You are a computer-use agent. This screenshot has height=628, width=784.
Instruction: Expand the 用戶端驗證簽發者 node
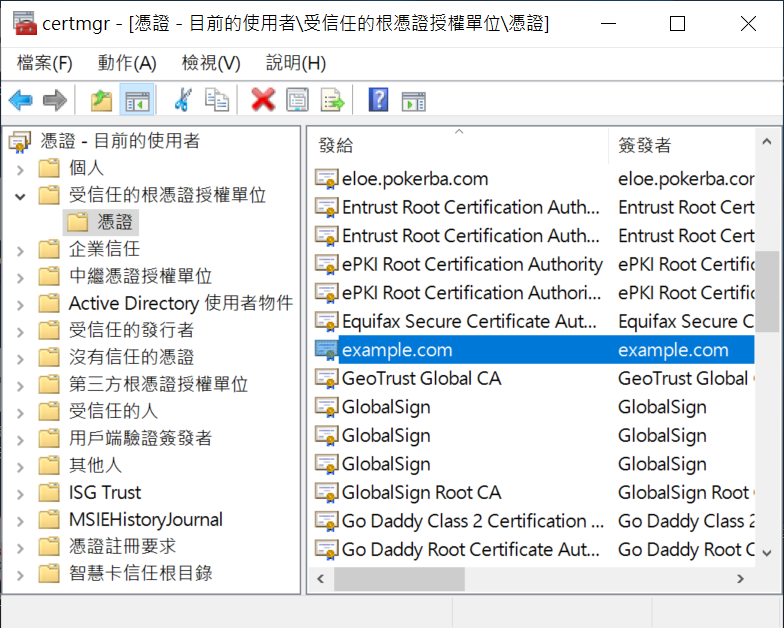(x=20, y=440)
